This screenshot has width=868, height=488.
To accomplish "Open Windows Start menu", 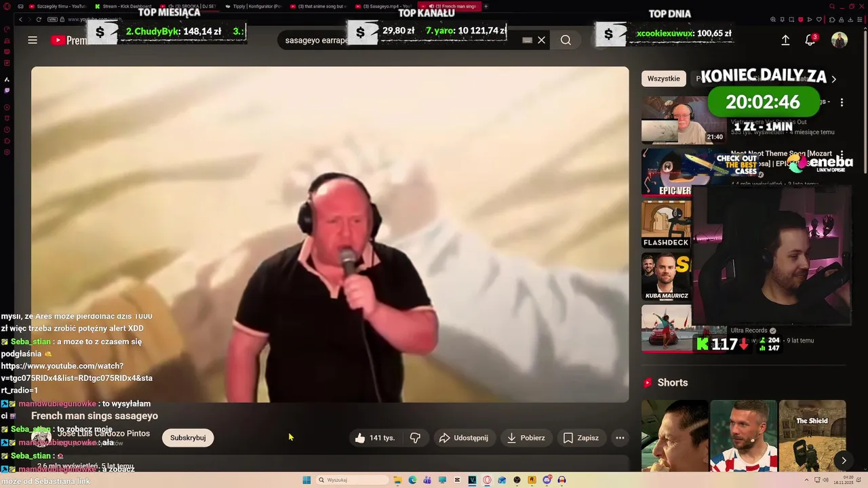I will coord(307,480).
